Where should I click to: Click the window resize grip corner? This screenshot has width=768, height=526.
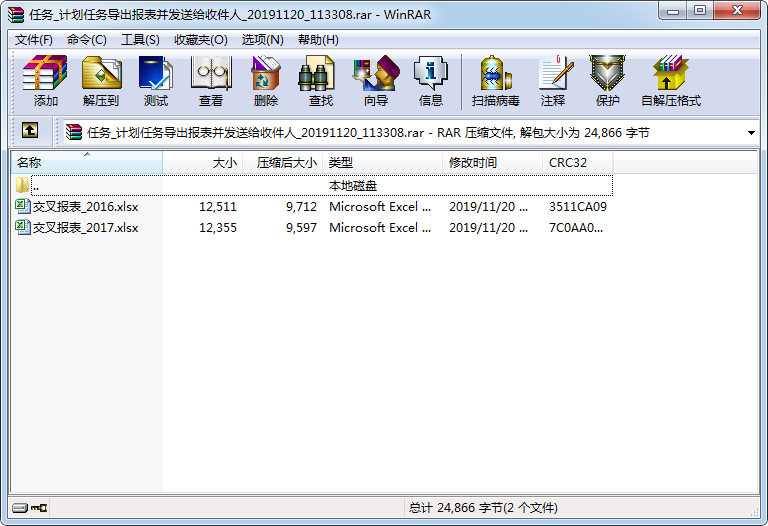tap(754, 512)
